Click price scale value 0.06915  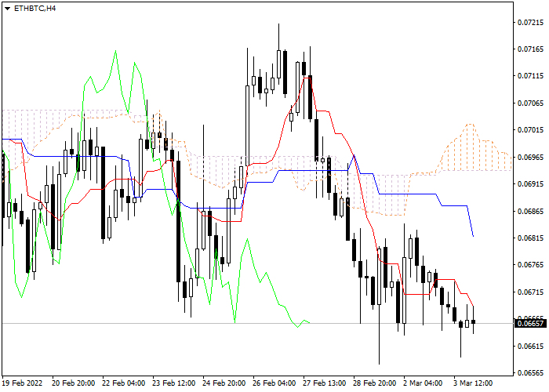click(531, 184)
